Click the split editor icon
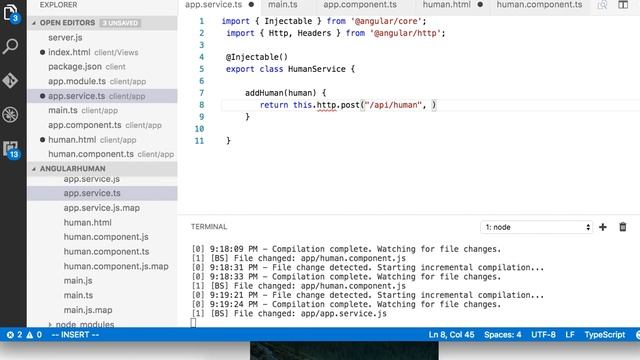 point(623,5)
